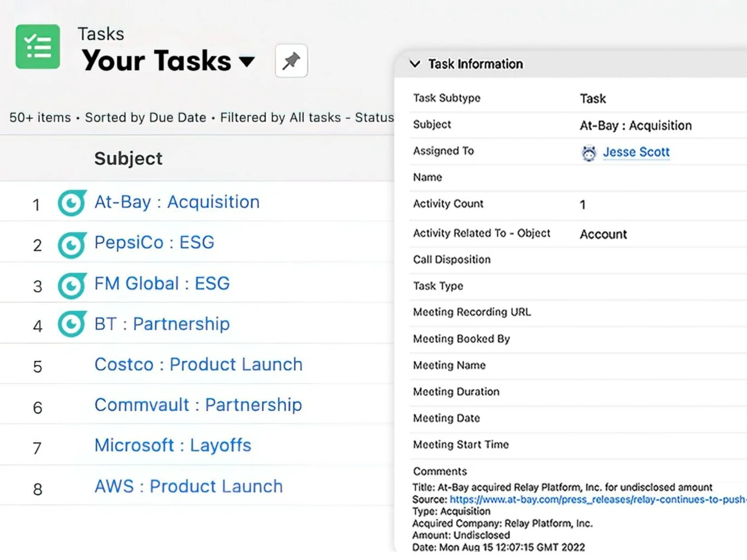747x560 pixels.
Task: Click the 'Type: Acquisition' comment line
Action: pyautogui.click(x=451, y=511)
